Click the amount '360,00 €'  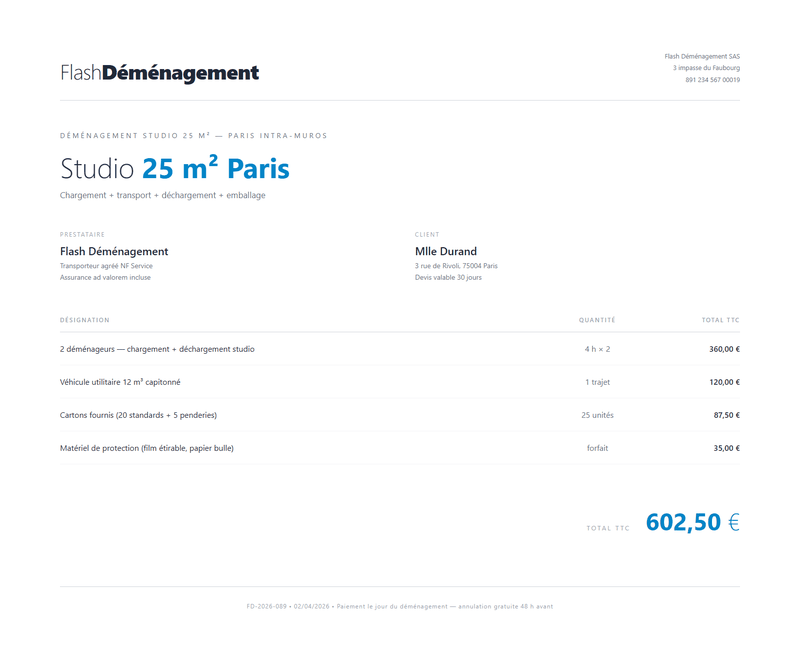[x=724, y=349]
